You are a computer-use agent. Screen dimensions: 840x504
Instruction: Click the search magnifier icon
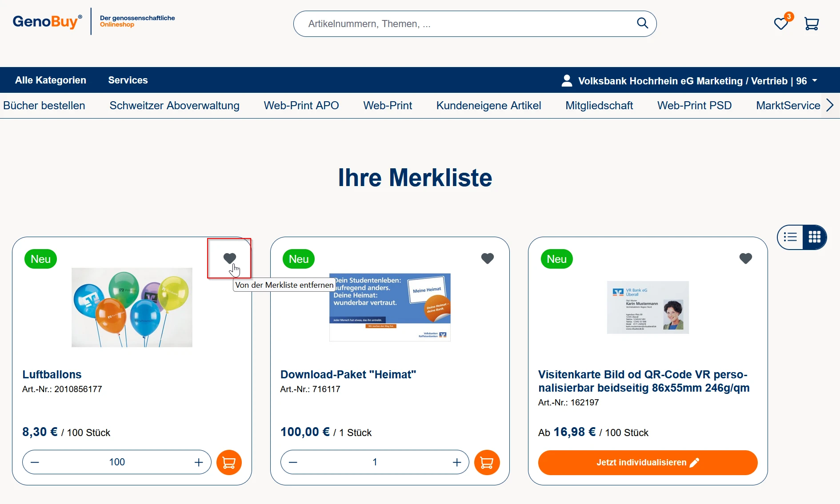coord(642,23)
